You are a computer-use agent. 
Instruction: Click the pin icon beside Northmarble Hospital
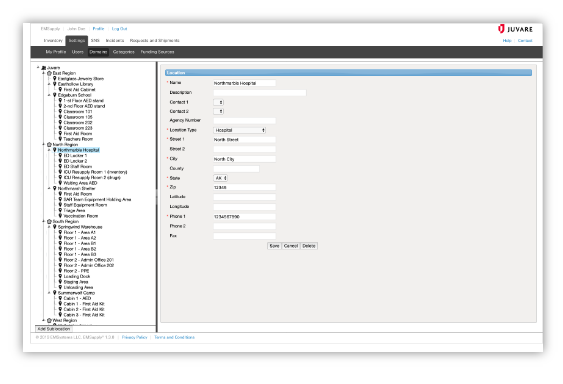pyautogui.click(x=55, y=150)
